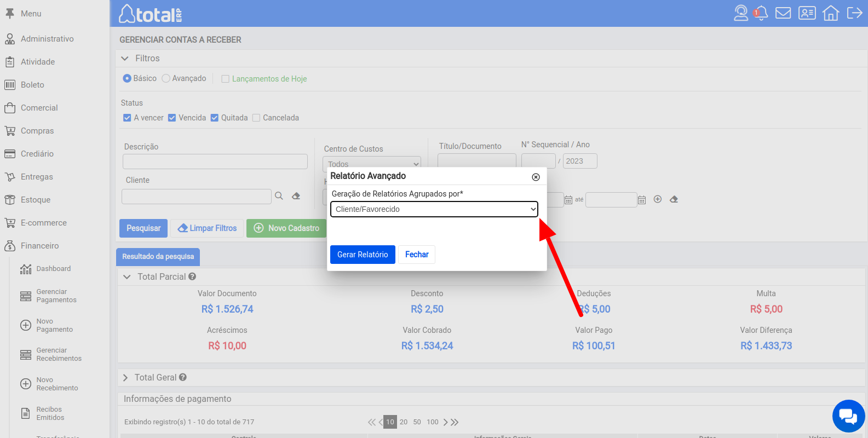Switch to Resultado da pesquisa tab

click(x=158, y=257)
